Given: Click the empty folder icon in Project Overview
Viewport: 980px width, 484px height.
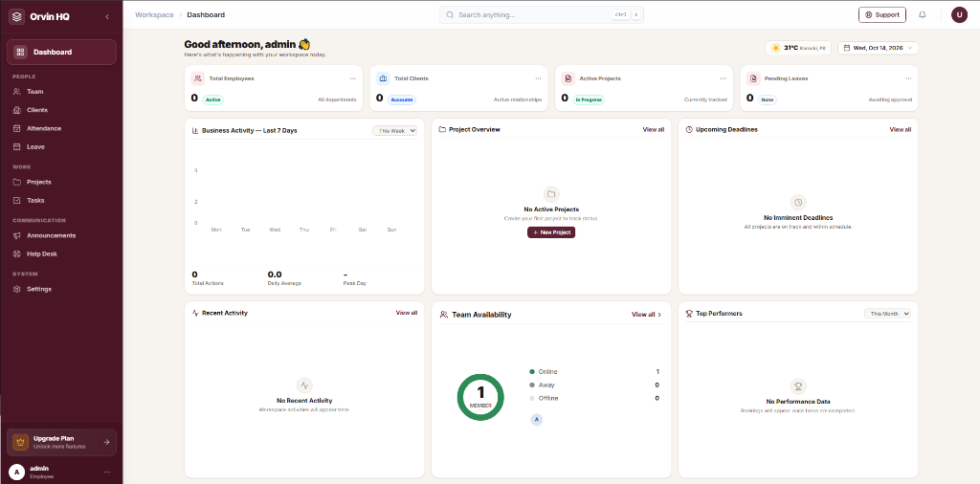Looking at the screenshot, I should pyautogui.click(x=551, y=193).
